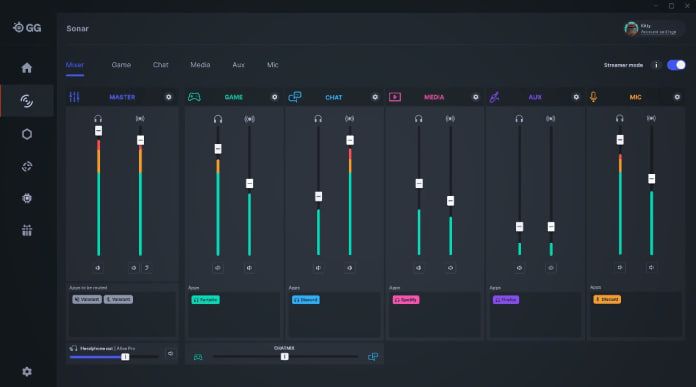The image size is (696, 387).
Task: Click the headphone output volume slider
Action: click(114, 357)
